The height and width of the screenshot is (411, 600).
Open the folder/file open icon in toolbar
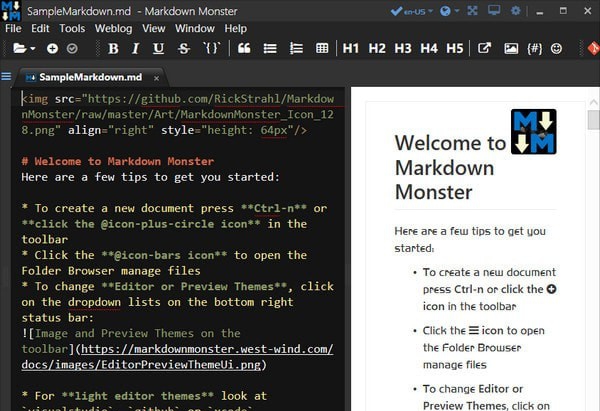(x=19, y=49)
